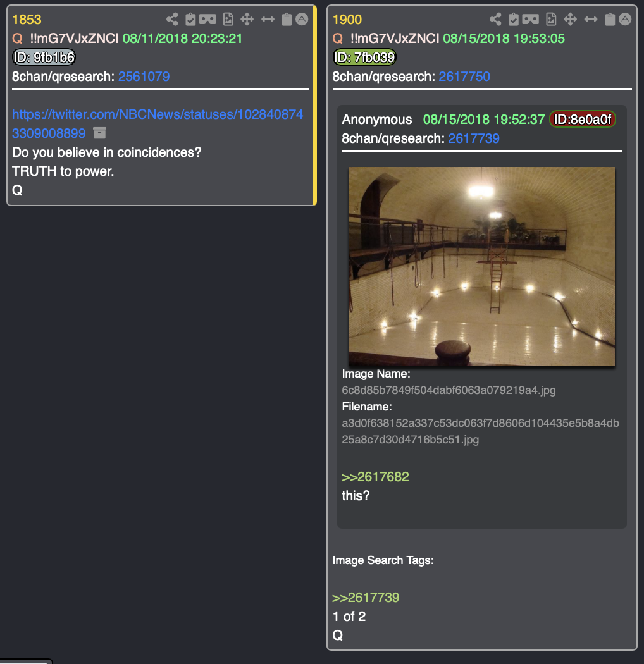Click the four-way move arrows on post 1853
The width and height of the screenshot is (644, 664).
247,19
